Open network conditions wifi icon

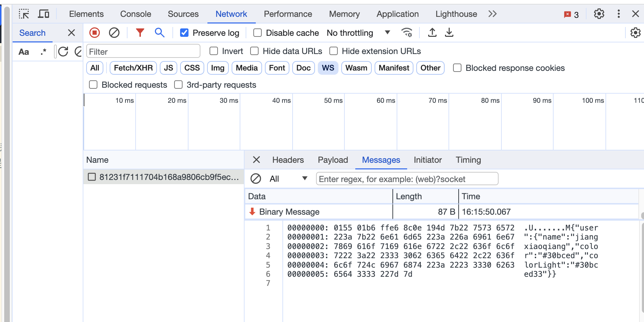coord(407,33)
